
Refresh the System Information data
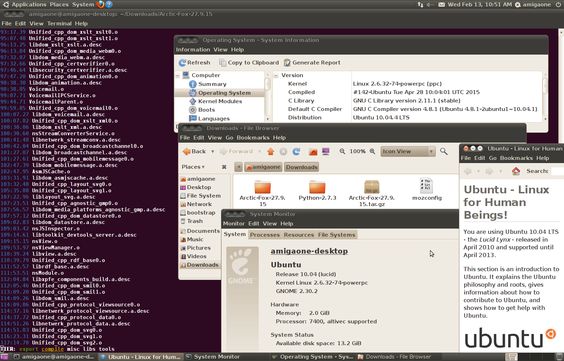click(x=194, y=63)
